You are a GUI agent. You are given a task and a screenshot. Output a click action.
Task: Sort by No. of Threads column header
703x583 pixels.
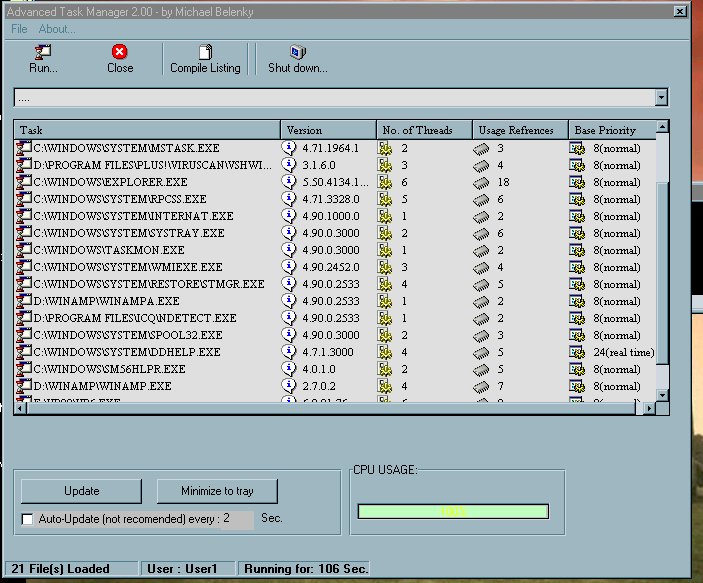(x=424, y=130)
